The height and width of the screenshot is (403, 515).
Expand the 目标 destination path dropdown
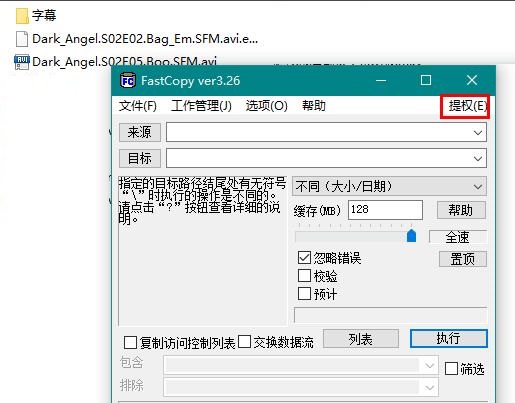point(478,159)
